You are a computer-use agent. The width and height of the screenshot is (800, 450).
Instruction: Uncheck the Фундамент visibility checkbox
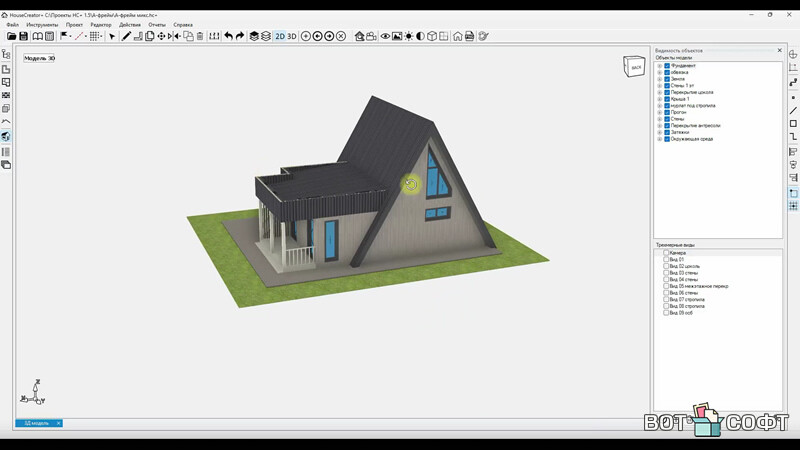667,66
